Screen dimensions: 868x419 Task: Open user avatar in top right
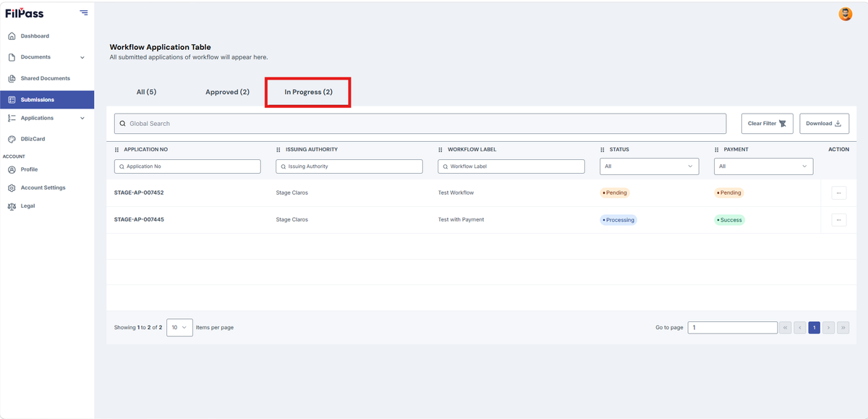(x=845, y=14)
